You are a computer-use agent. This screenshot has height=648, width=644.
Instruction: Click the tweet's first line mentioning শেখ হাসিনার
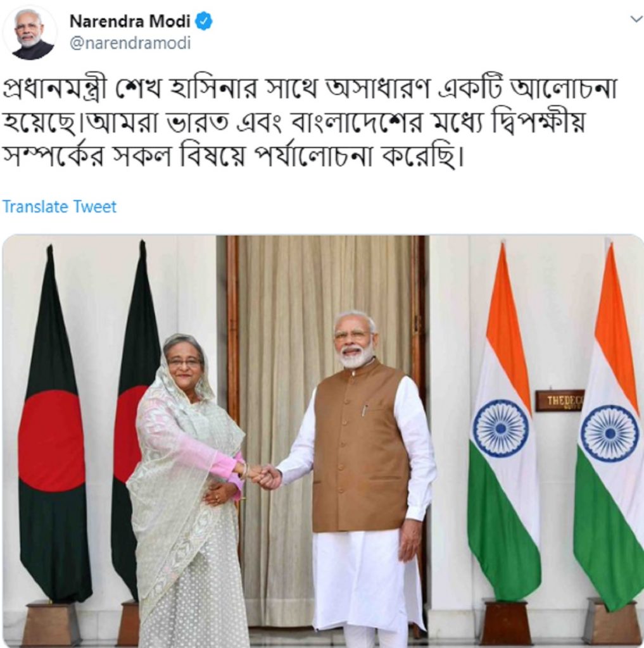coord(310,88)
